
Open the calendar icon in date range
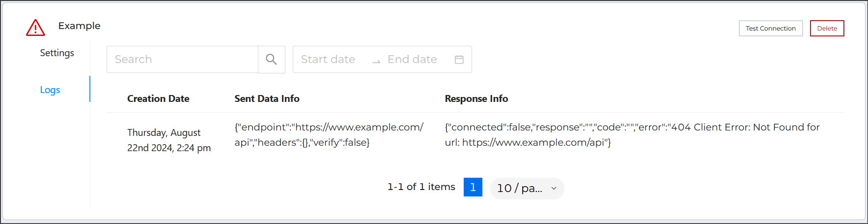[x=459, y=60]
